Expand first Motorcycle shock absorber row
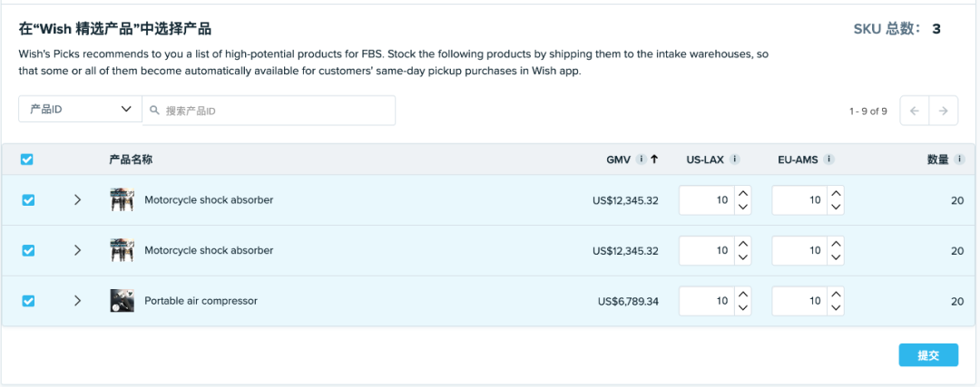Viewport: 980px width, 387px height. pos(77,200)
